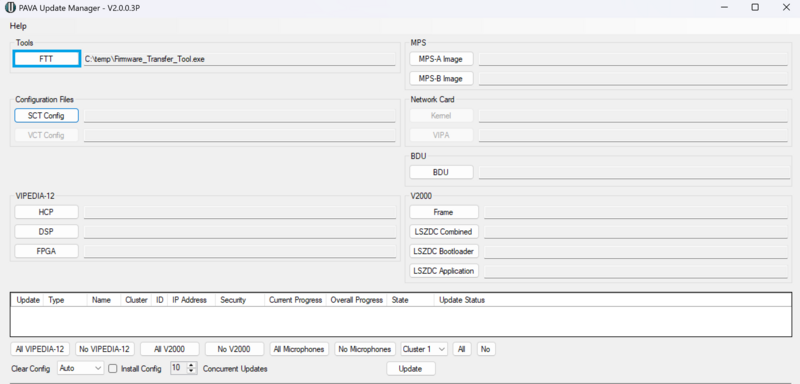This screenshot has width=800, height=384.
Task: Click the DSP button under VIPEDIA-12
Action: pos(46,231)
